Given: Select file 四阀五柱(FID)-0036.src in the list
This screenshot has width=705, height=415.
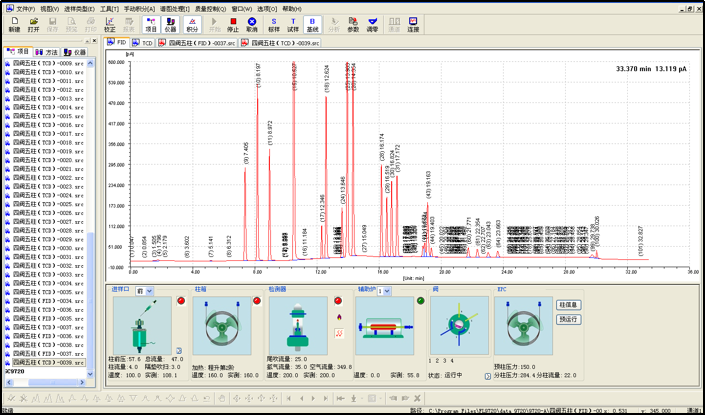Looking at the screenshot, I should click(x=48, y=336).
